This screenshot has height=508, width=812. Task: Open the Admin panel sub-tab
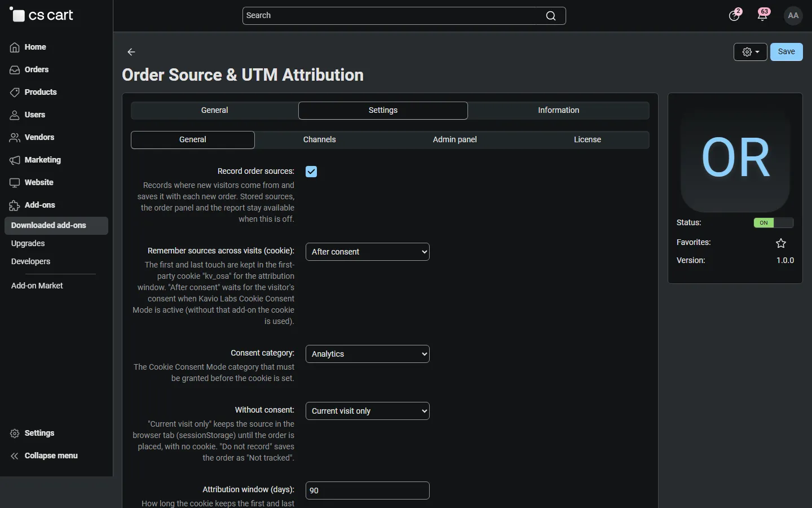[454, 140]
